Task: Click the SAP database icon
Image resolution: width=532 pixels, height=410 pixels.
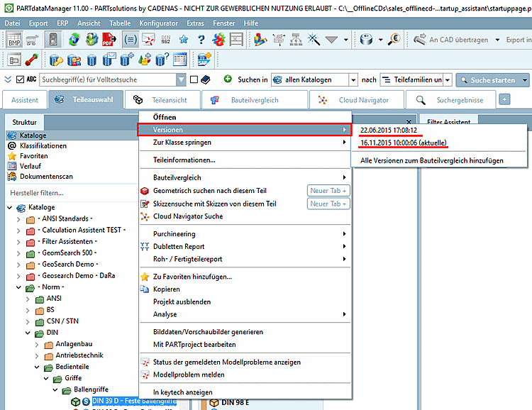Action: tap(204, 60)
